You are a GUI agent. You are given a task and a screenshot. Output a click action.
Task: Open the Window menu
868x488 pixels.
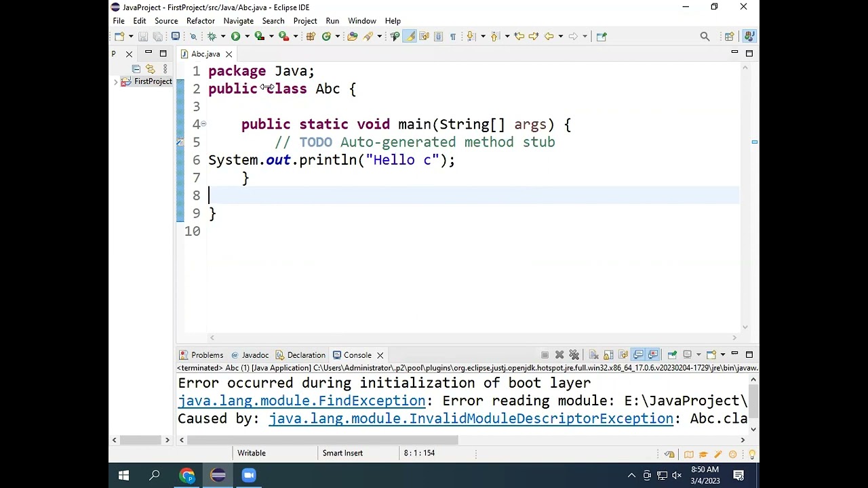362,21
